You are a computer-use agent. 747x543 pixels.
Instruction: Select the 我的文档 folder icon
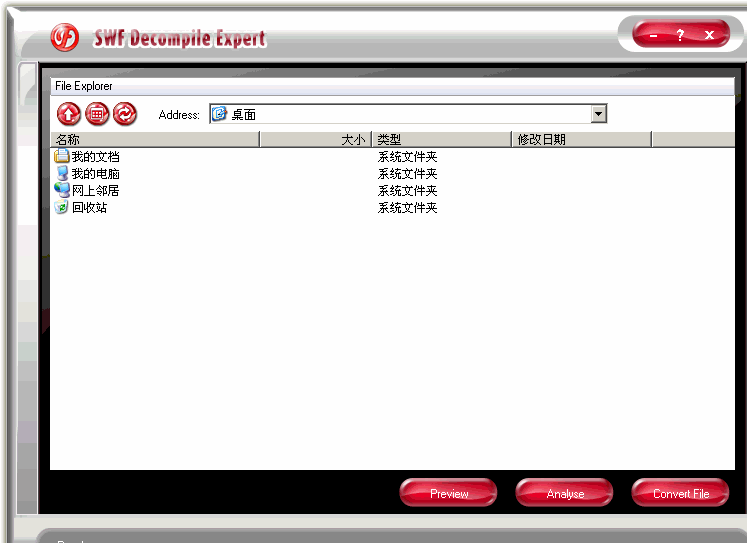pyautogui.click(x=61, y=156)
